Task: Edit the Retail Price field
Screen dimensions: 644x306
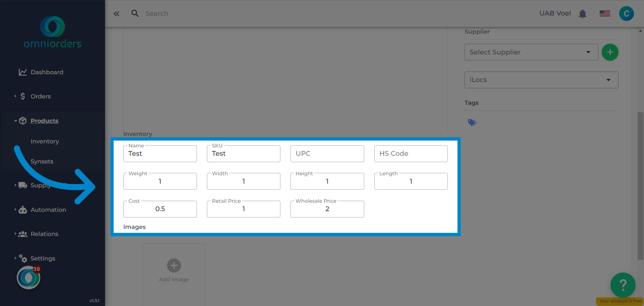Action: (x=244, y=209)
